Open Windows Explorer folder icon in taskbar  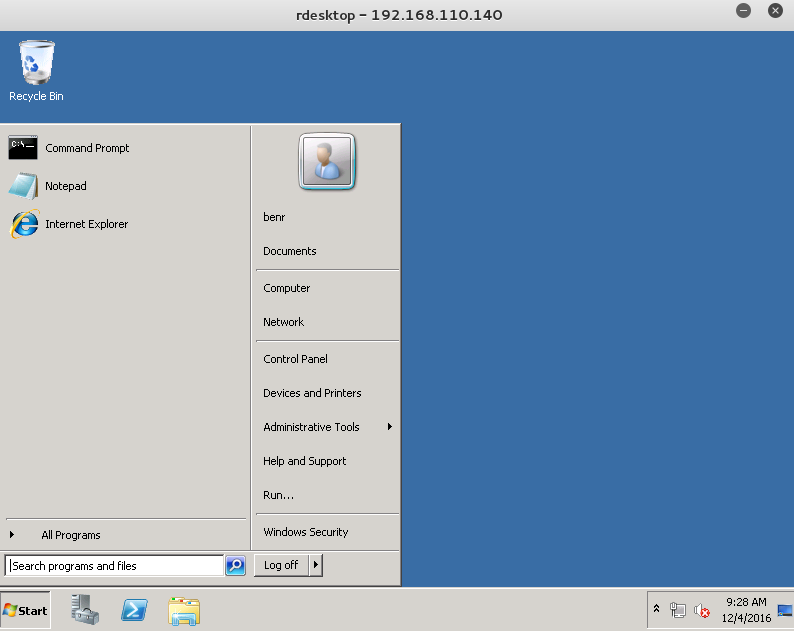[x=184, y=610]
